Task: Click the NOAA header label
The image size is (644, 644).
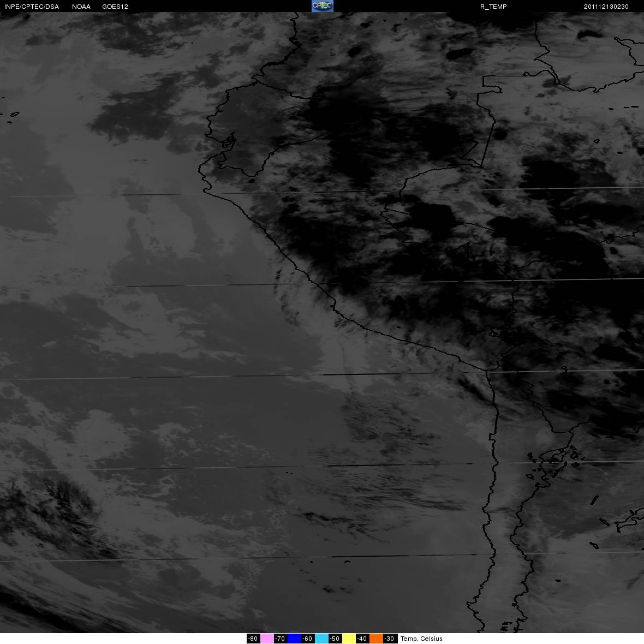Action: [x=81, y=7]
